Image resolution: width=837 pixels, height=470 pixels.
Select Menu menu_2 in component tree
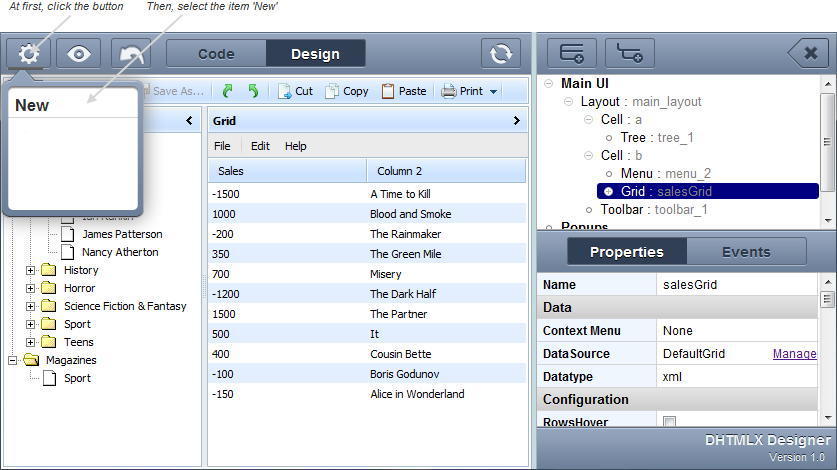(665, 174)
